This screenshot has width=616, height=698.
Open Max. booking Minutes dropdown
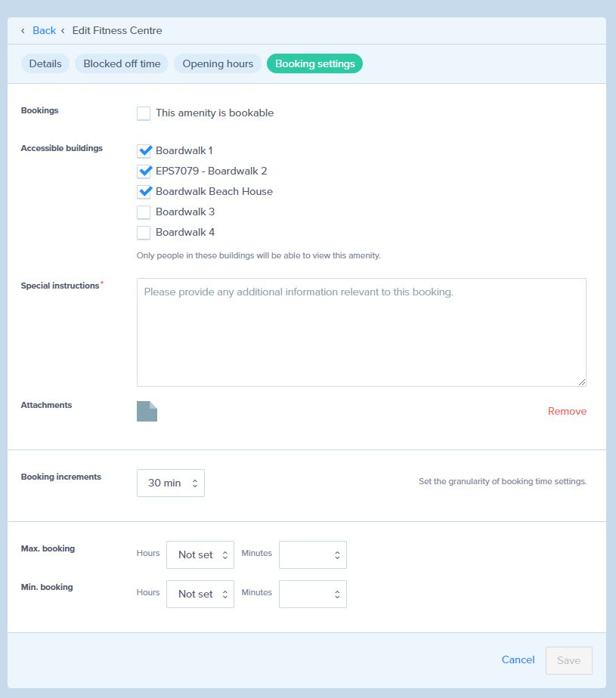click(x=313, y=554)
